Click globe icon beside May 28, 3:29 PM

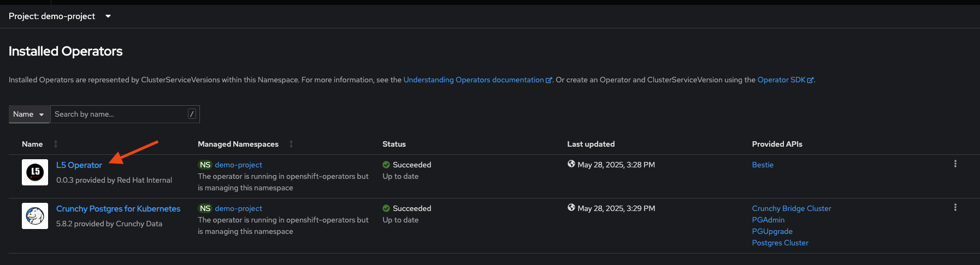pyautogui.click(x=571, y=208)
